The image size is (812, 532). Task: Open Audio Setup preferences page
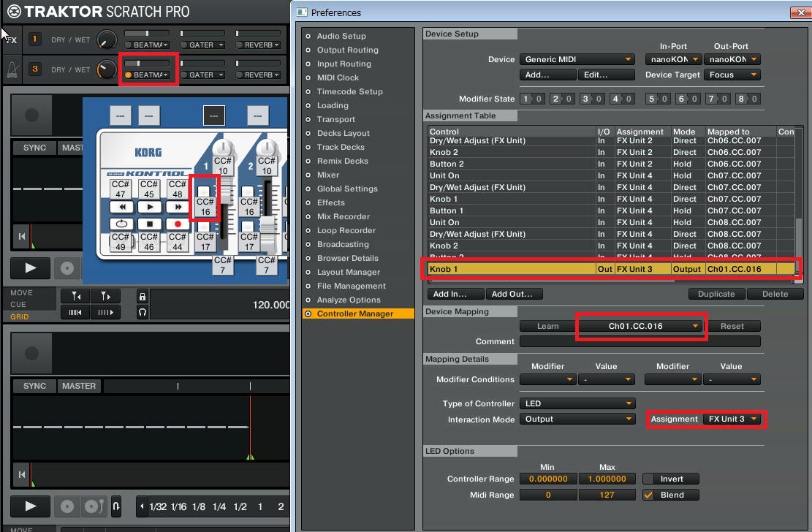[x=341, y=36]
